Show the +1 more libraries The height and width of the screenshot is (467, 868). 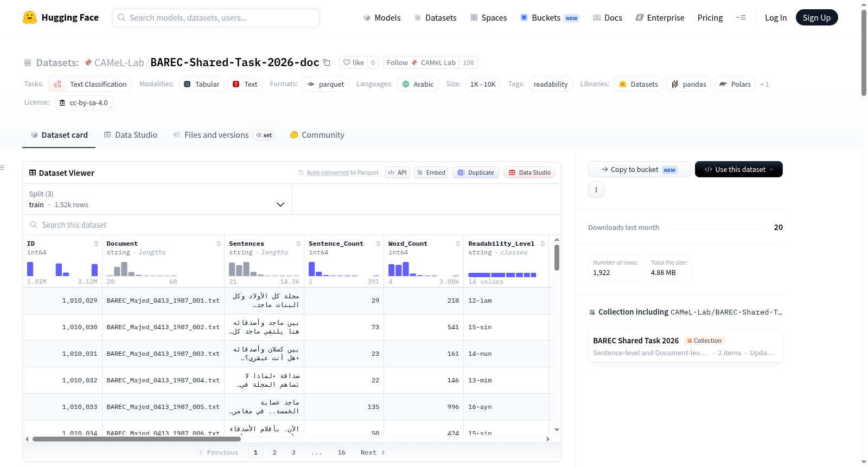[764, 84]
